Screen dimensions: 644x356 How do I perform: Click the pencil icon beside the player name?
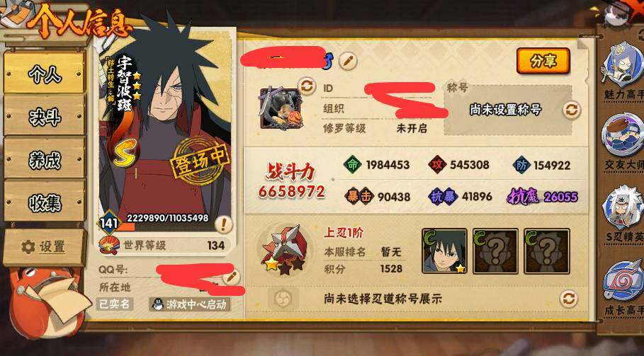(x=348, y=61)
